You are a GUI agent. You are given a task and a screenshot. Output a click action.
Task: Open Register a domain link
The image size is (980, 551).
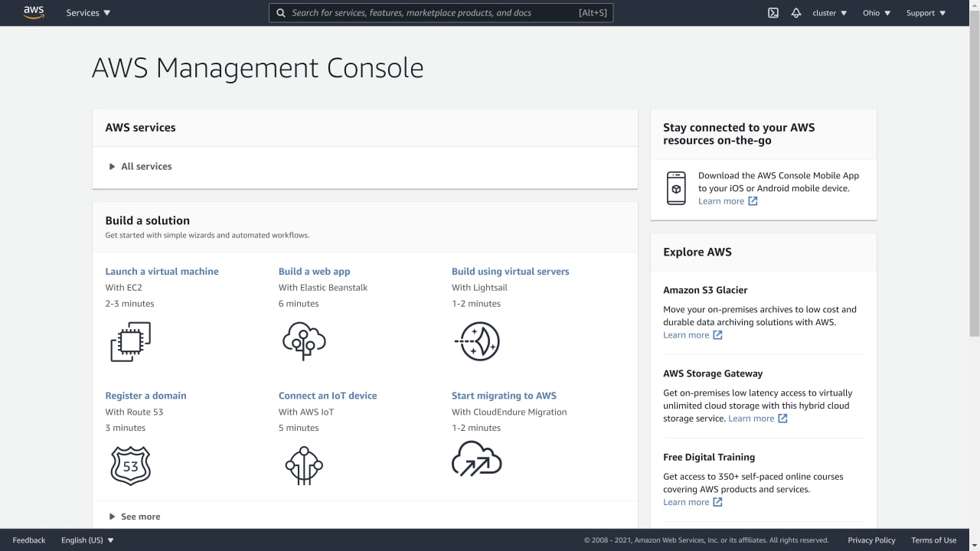tap(145, 396)
